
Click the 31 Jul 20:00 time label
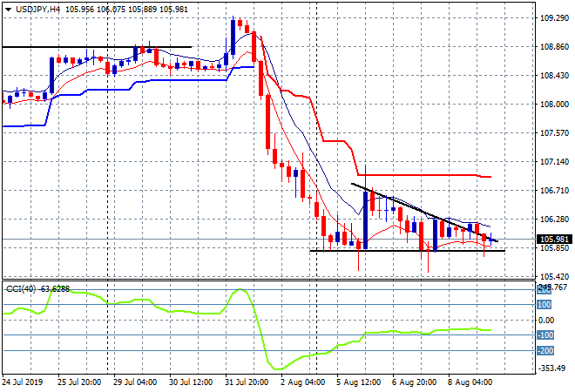click(x=247, y=382)
